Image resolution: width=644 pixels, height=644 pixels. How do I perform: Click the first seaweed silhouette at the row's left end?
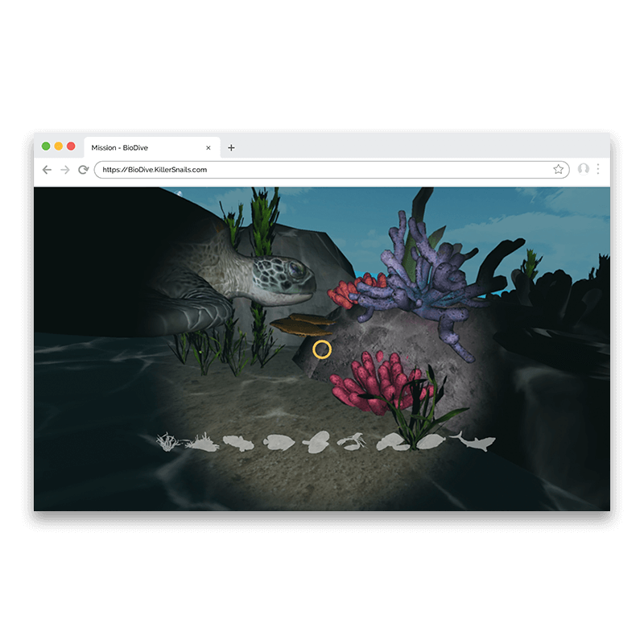click(x=167, y=441)
